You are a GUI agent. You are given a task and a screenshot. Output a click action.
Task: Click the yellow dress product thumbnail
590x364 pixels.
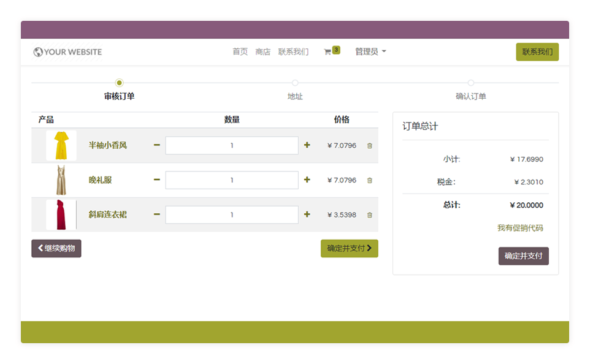click(61, 145)
